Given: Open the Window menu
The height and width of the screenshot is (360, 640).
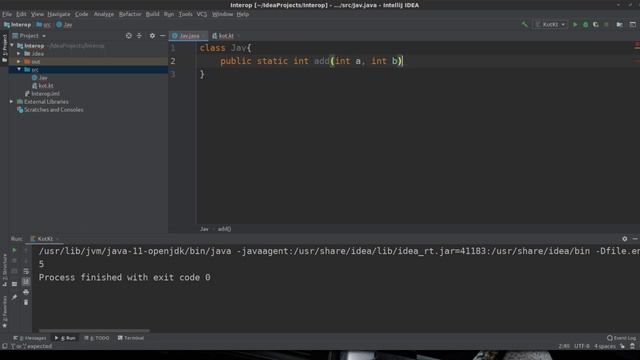Looking at the screenshot, I should point(222,14).
